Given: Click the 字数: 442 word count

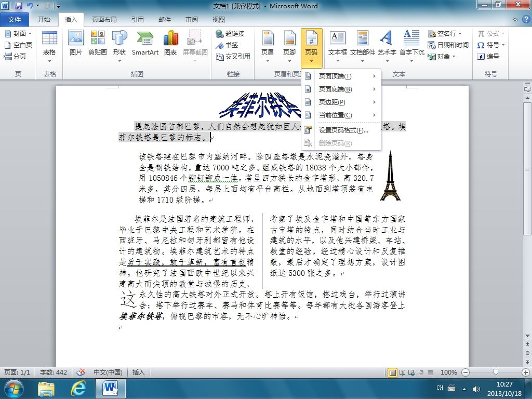Looking at the screenshot, I should tap(54, 373).
